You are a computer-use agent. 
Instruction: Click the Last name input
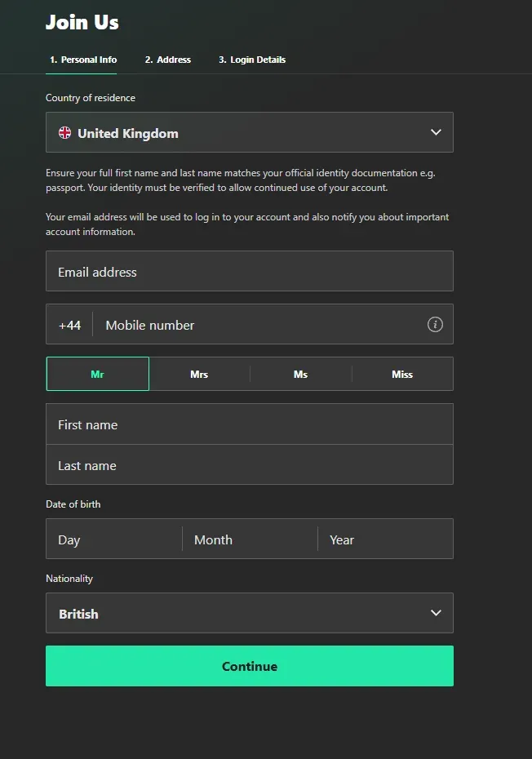coord(249,465)
